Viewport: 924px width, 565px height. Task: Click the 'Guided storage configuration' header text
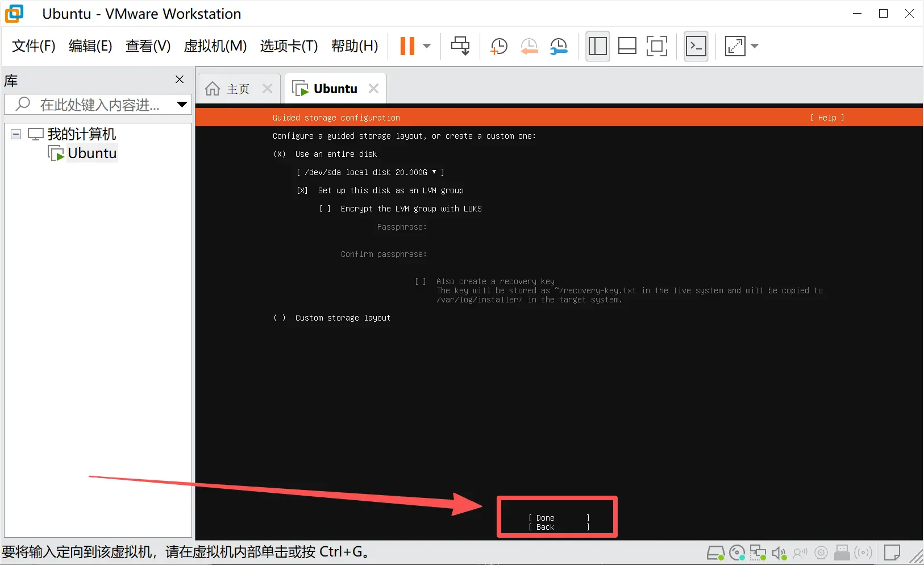point(336,118)
